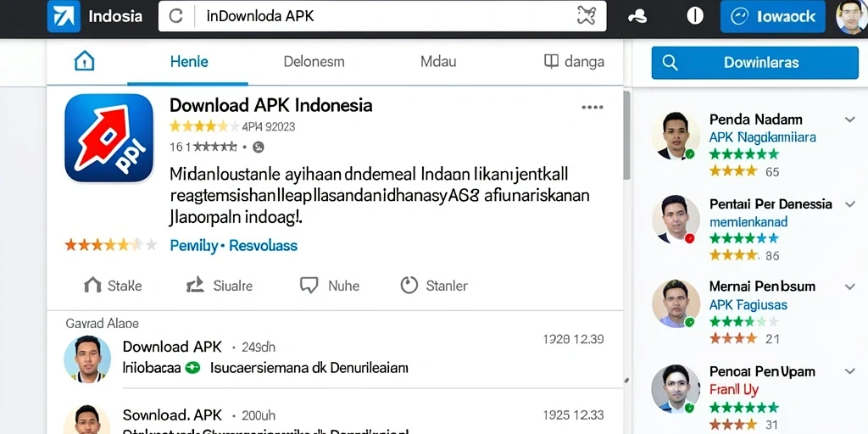Click the Iowaock button in top bar
Image resolution: width=868 pixels, height=434 pixels.
pos(772,17)
